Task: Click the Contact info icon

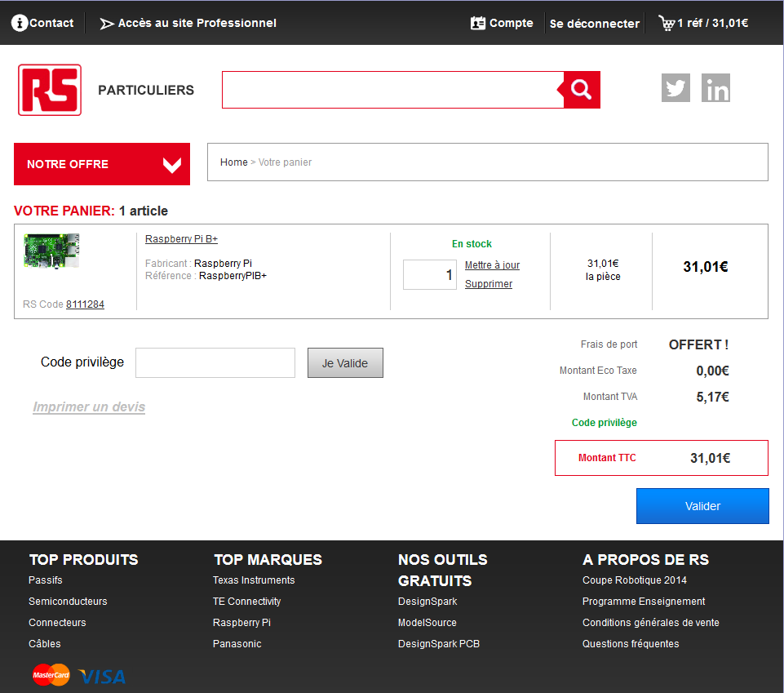Action: click(20, 23)
